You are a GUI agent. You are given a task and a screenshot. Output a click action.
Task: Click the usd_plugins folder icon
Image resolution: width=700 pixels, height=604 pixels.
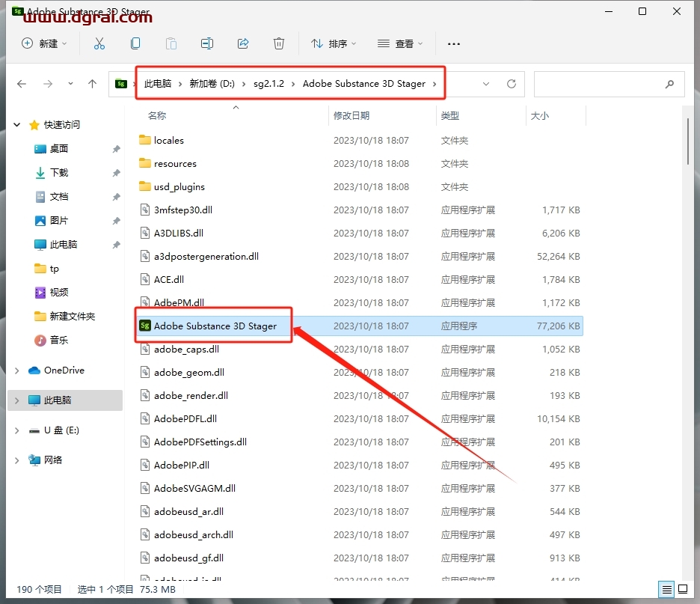[144, 186]
